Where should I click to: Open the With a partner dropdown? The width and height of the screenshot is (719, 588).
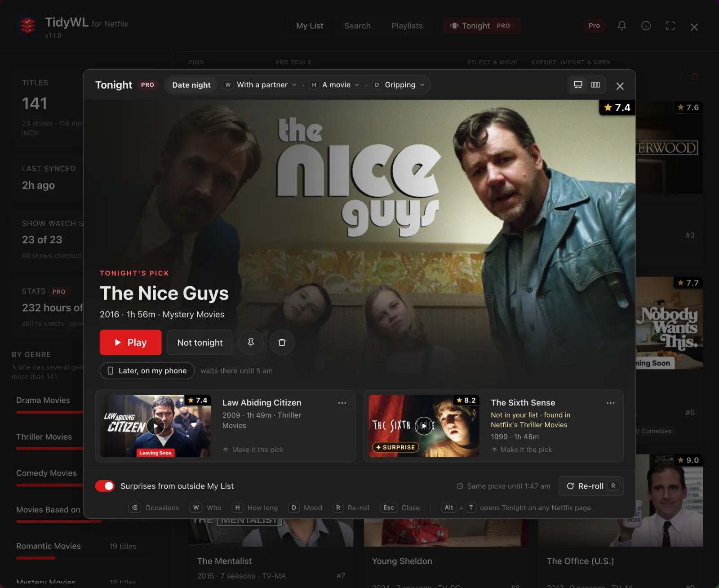point(261,85)
